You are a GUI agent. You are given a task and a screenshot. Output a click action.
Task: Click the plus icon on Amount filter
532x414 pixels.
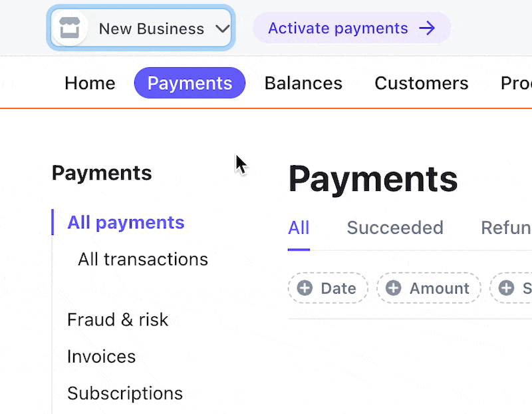pyautogui.click(x=394, y=288)
